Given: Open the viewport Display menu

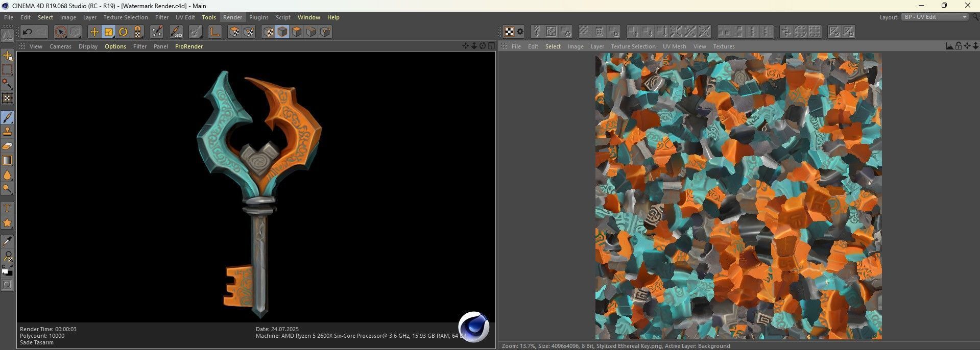Looking at the screenshot, I should [x=88, y=46].
